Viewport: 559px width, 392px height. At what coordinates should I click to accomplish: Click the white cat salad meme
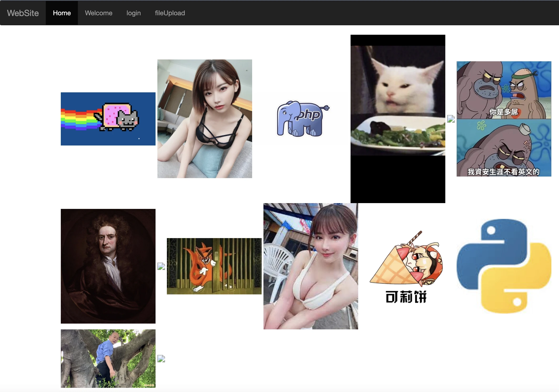click(398, 119)
